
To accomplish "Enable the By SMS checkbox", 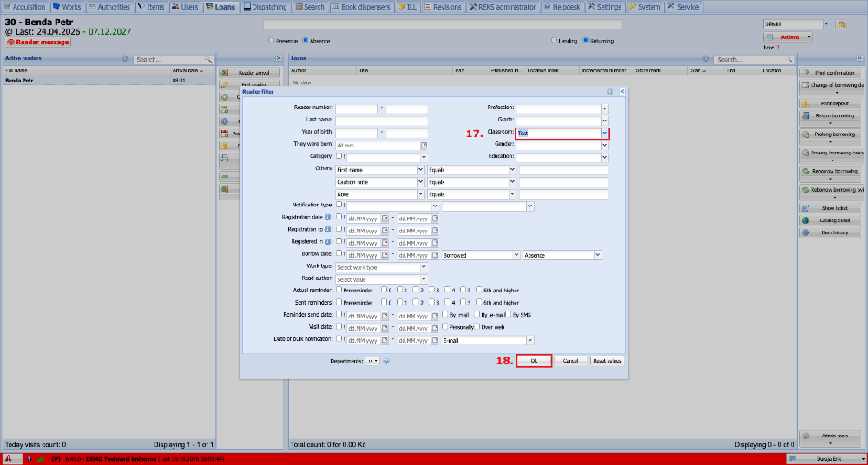I will point(508,314).
